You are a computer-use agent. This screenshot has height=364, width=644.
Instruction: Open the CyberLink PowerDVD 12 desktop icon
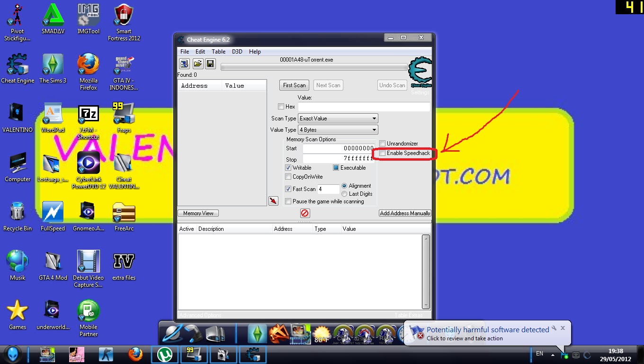tap(89, 171)
